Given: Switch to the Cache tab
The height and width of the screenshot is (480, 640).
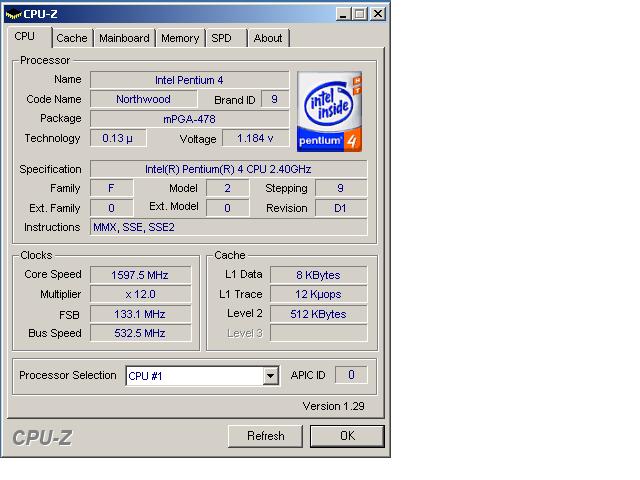Looking at the screenshot, I should (72, 38).
